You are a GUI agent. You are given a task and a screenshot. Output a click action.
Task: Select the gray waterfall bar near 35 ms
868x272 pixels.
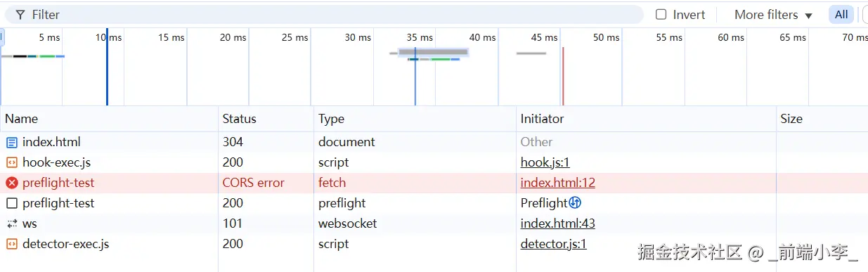point(434,52)
